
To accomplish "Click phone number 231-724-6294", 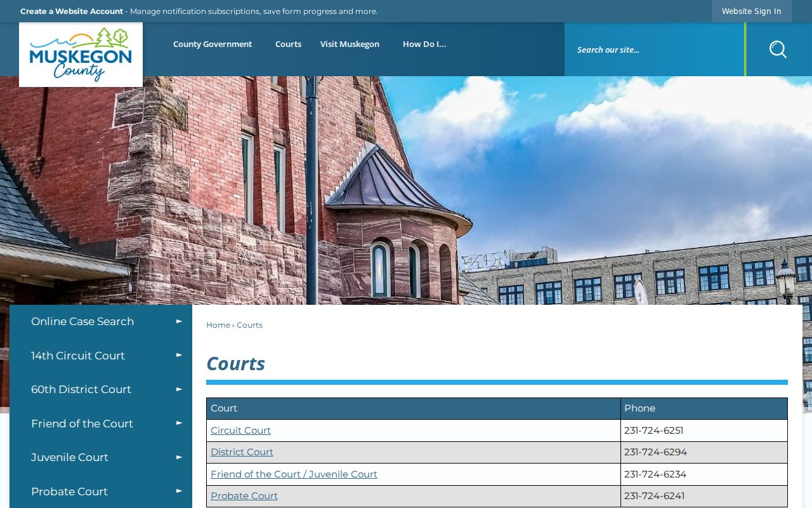I will coord(655,451).
